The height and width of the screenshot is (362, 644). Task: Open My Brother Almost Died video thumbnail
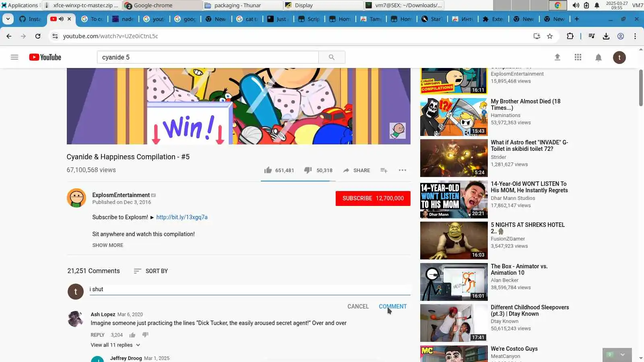[x=454, y=117]
